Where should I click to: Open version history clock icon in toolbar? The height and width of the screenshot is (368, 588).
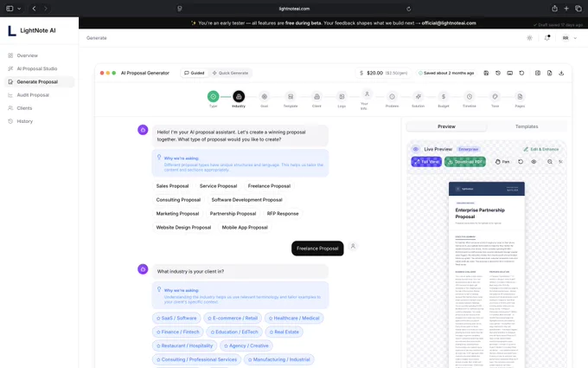point(498,73)
